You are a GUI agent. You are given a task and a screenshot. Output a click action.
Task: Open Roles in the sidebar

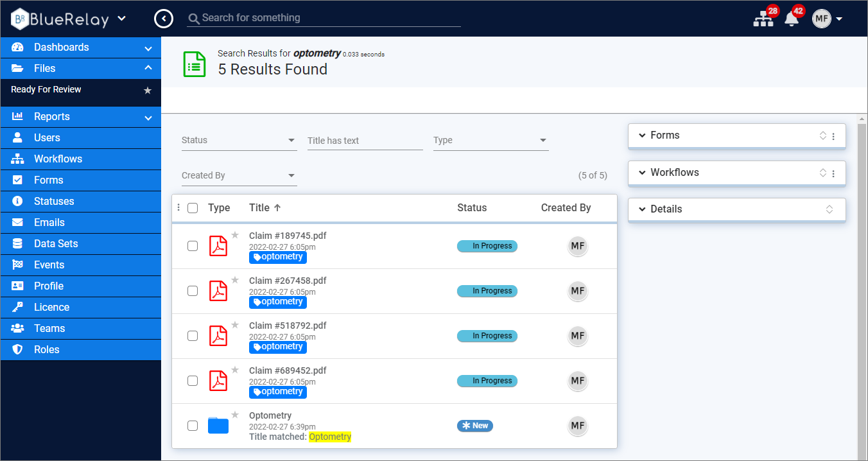coord(80,349)
